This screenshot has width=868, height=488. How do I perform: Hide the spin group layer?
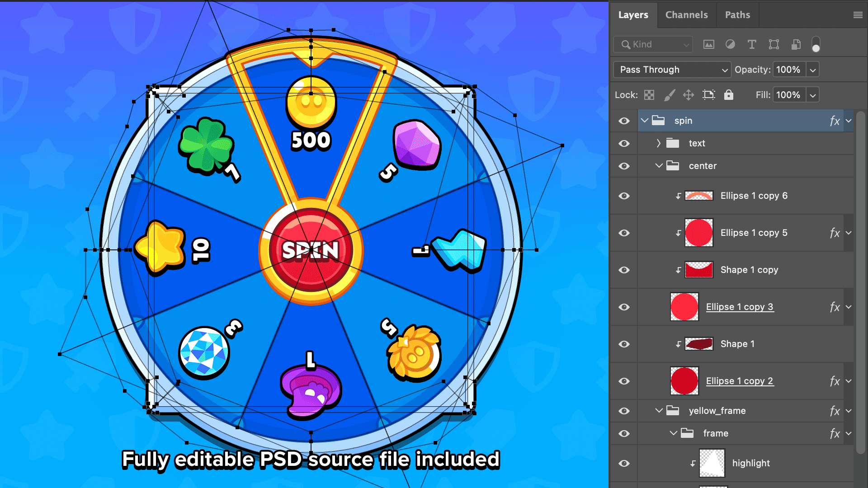click(x=624, y=121)
